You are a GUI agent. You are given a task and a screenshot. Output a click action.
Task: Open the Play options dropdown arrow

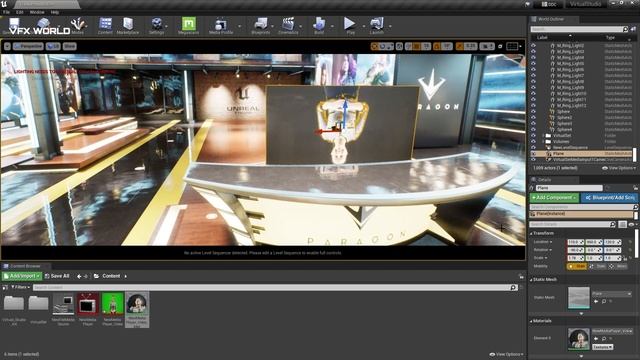coord(363,26)
